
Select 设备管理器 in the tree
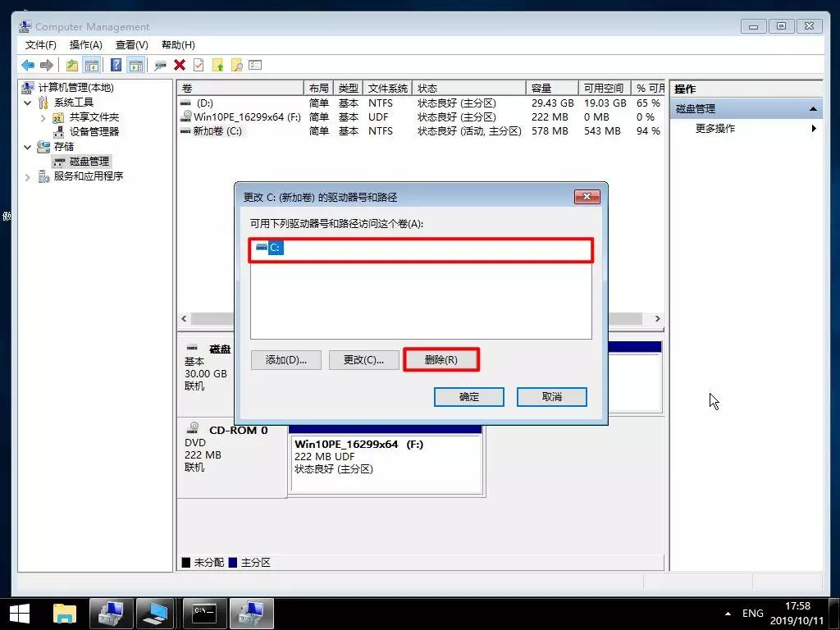tap(94, 132)
